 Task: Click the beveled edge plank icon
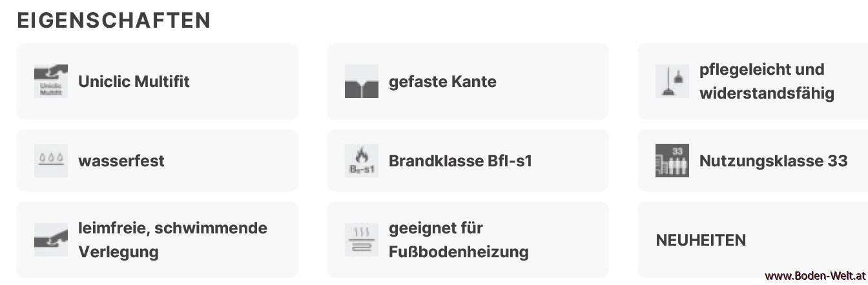(362, 81)
